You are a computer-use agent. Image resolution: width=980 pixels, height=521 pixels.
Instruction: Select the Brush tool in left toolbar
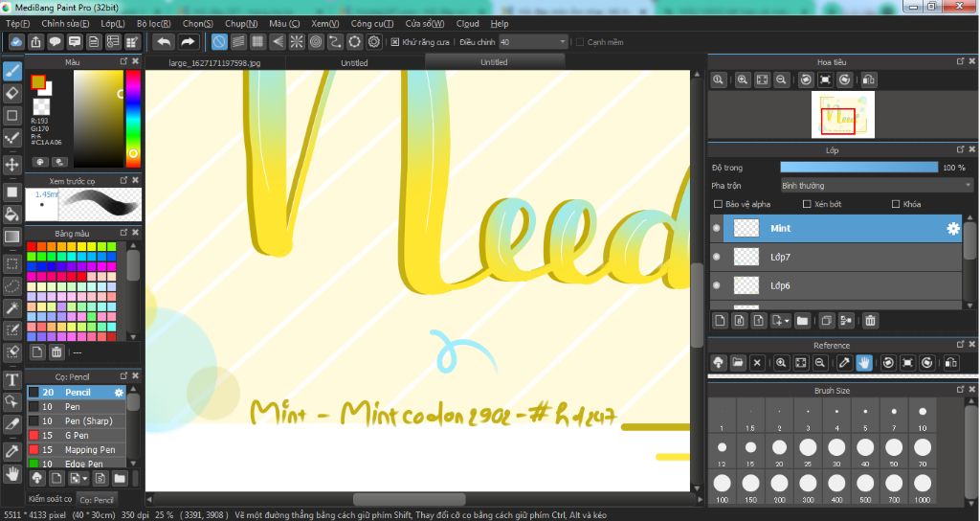pos(11,71)
